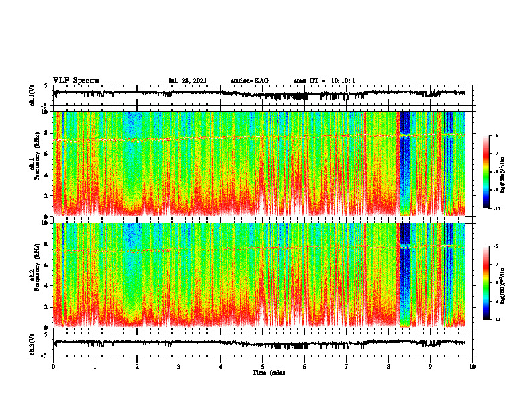Screen dimensions: 532x411
Task: Click the ch.1 color scale bar
Action: 486,172
